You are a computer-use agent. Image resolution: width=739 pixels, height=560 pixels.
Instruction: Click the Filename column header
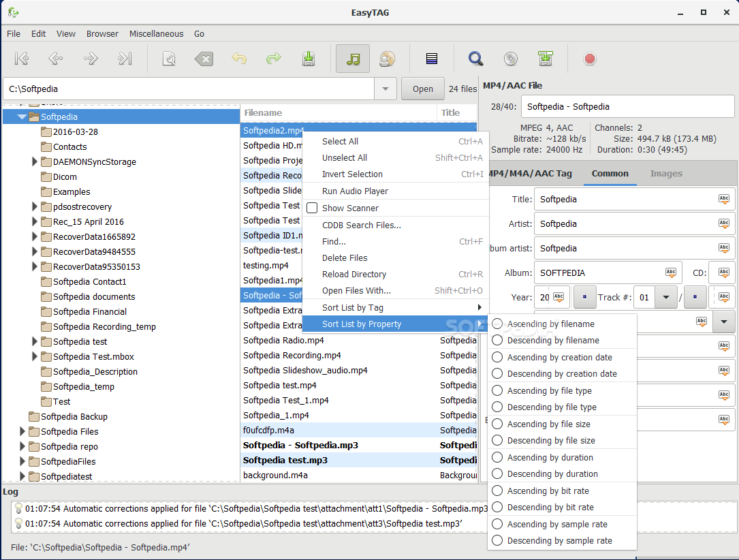pos(339,112)
